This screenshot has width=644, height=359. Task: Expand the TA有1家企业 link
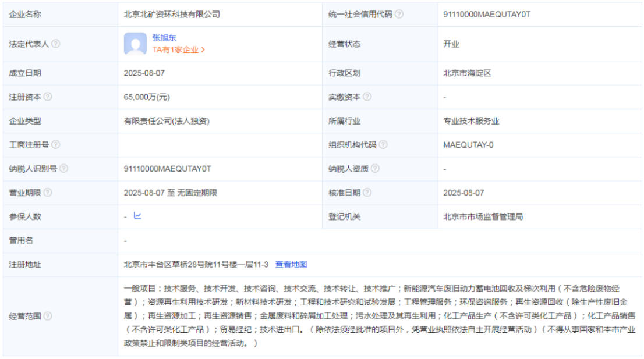[178, 50]
